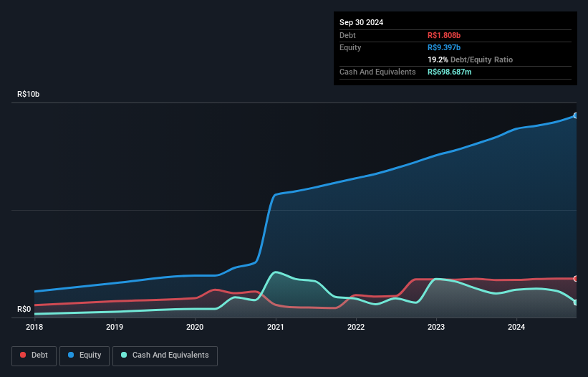588x377 pixels.
Task: Toggle the Debt series legend button
Action: pos(34,355)
